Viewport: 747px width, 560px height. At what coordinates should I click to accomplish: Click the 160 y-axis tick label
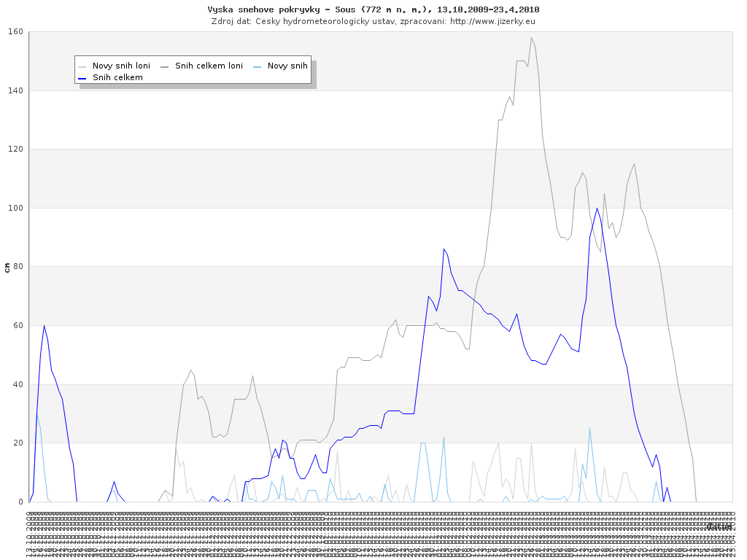pos(15,32)
